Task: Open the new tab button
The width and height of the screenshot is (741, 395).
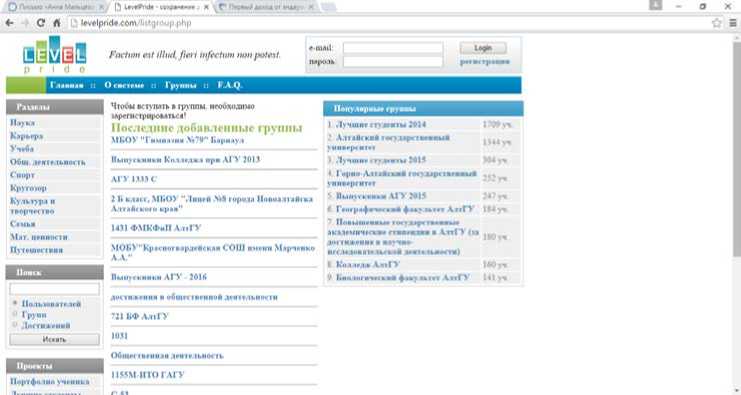Action: coord(328,7)
